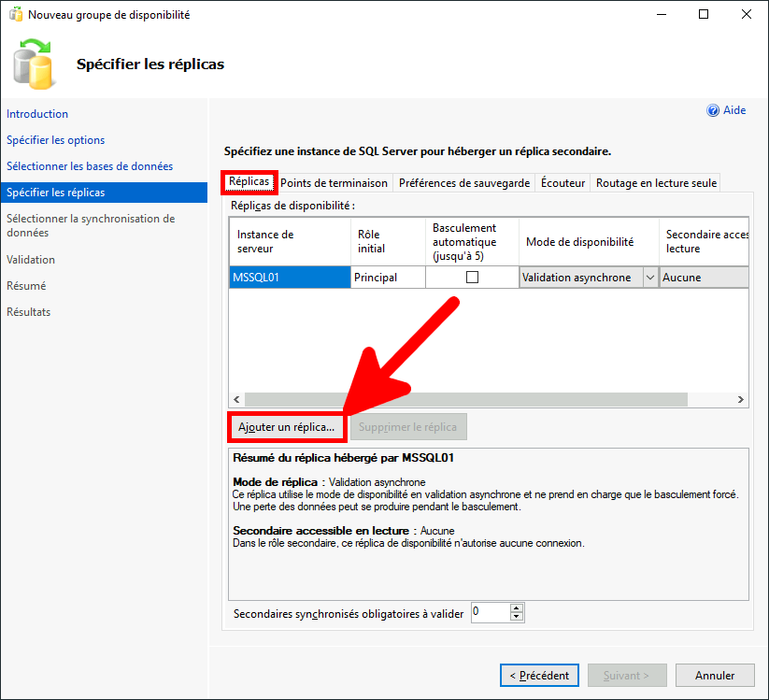Click the replica database icon in the header
Viewport: 769px width, 700px height.
coord(34,63)
